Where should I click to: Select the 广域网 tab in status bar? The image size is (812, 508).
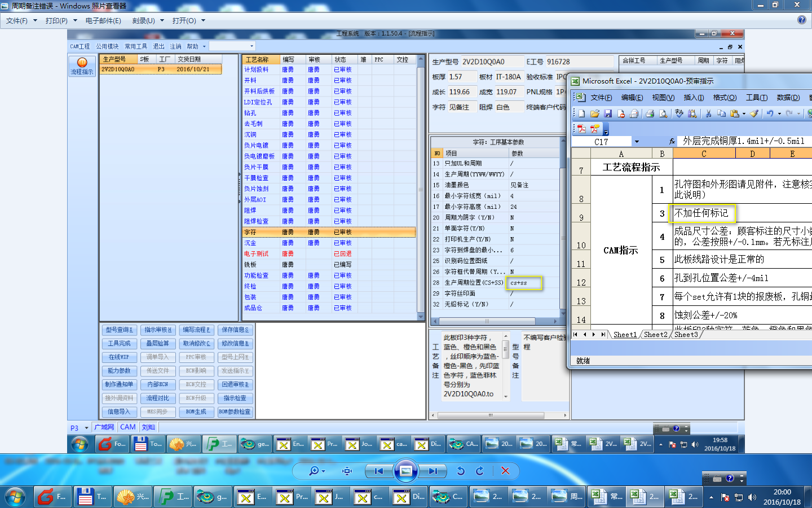click(104, 427)
